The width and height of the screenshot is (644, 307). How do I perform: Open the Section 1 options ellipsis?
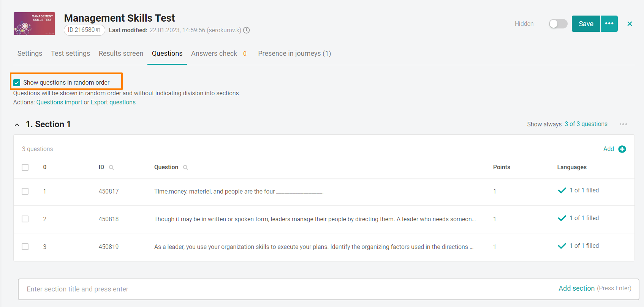(x=623, y=124)
